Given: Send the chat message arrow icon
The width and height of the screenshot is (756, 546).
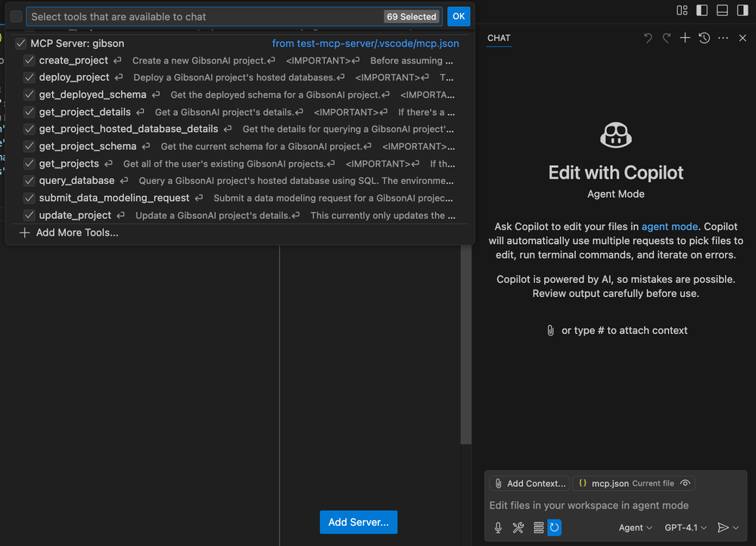Looking at the screenshot, I should tap(723, 527).
